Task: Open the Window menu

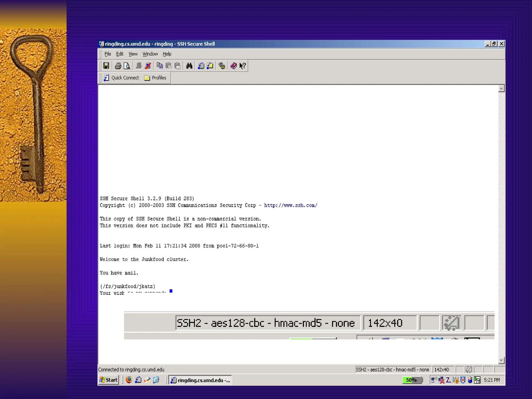Action: point(150,54)
